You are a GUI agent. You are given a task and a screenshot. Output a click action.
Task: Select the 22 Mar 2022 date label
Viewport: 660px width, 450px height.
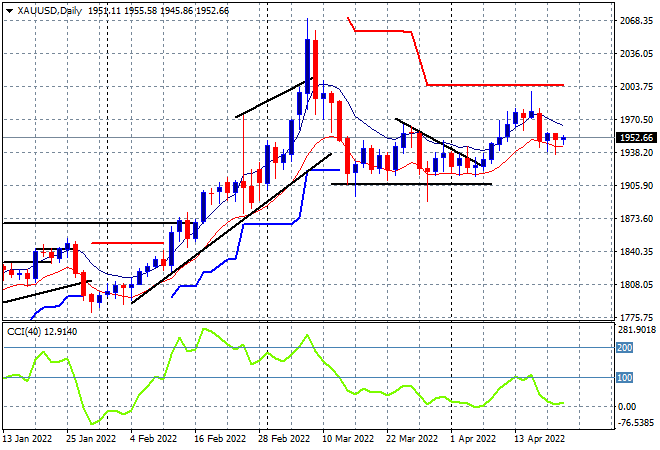coord(412,439)
